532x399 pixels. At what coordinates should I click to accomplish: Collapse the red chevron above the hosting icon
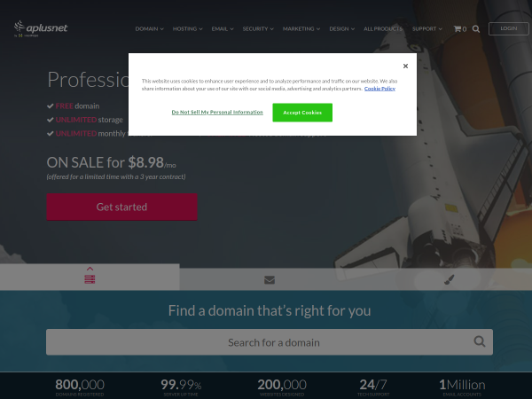click(x=90, y=269)
